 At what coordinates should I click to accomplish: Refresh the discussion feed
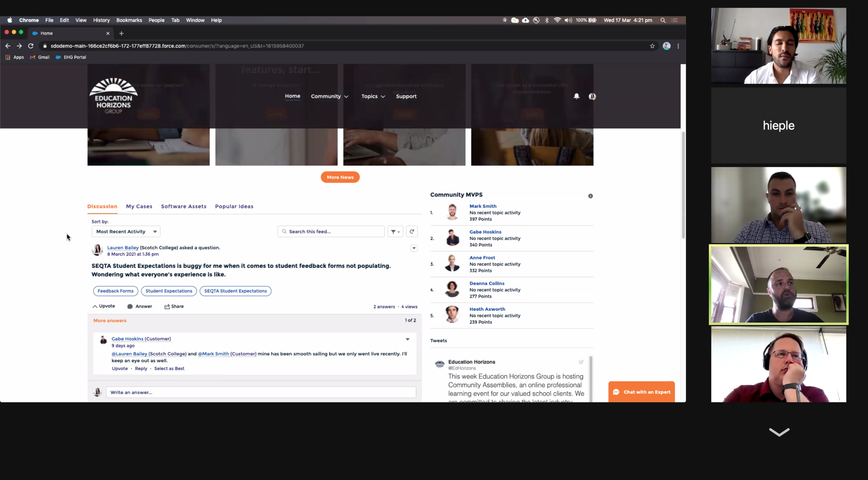point(412,231)
